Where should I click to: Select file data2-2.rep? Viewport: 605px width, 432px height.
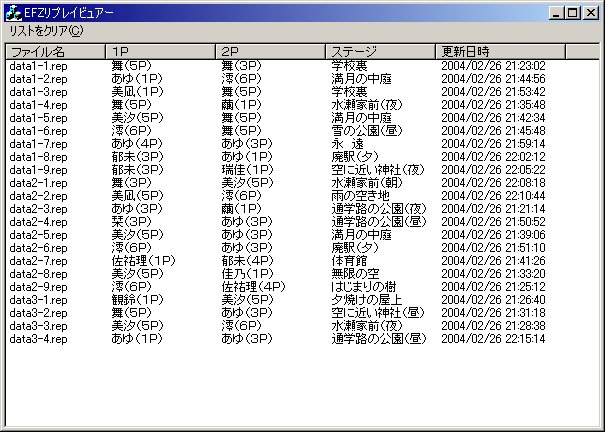coord(38,196)
